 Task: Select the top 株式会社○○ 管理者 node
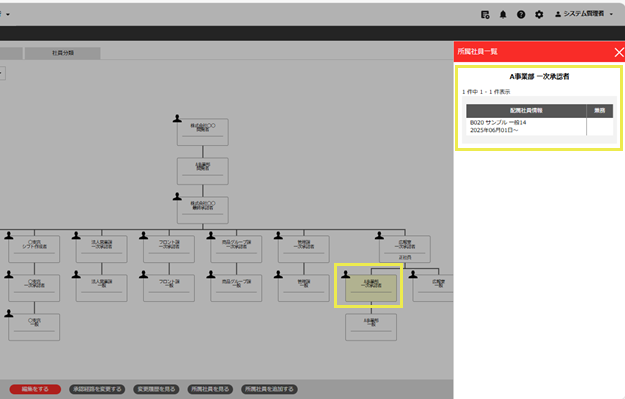click(203, 132)
